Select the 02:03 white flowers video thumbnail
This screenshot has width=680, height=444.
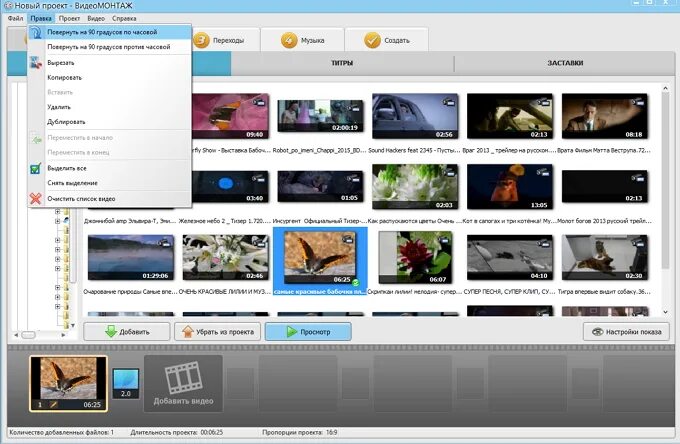[x=415, y=187]
